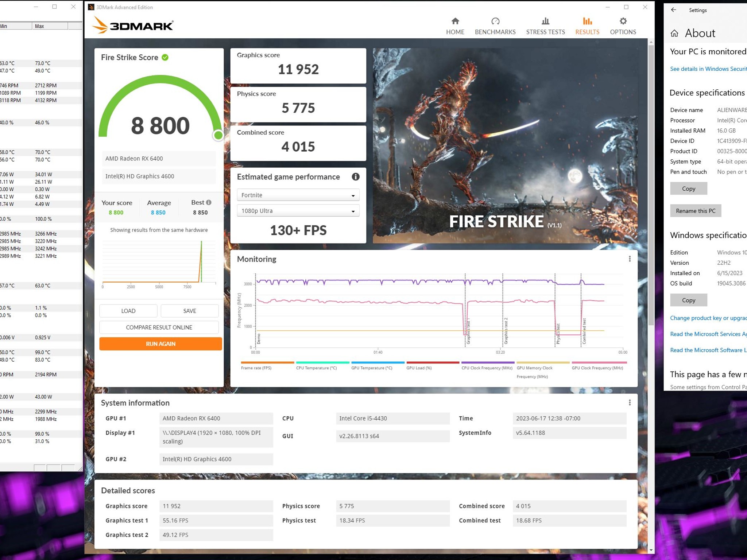
Task: Click Change product key or upgrade link
Action: (708, 318)
